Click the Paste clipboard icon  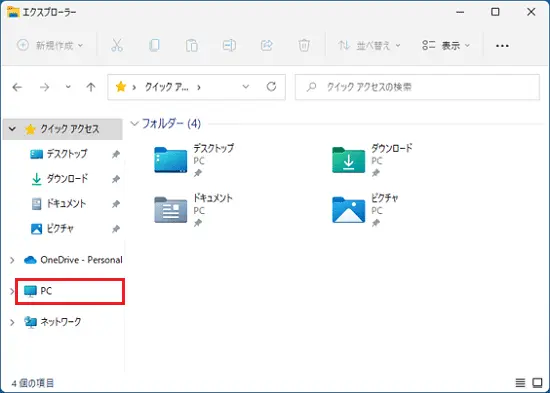coord(192,45)
